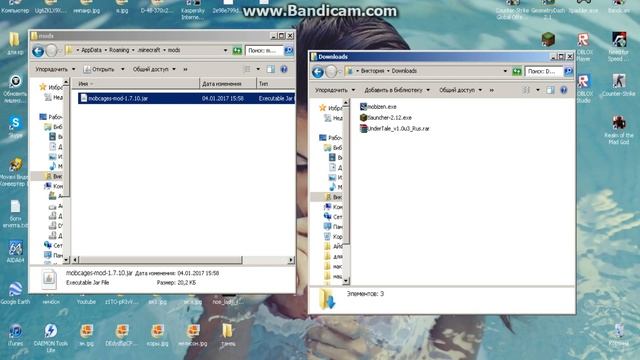Open Упорядочить menu in Downloads window

coord(335,90)
